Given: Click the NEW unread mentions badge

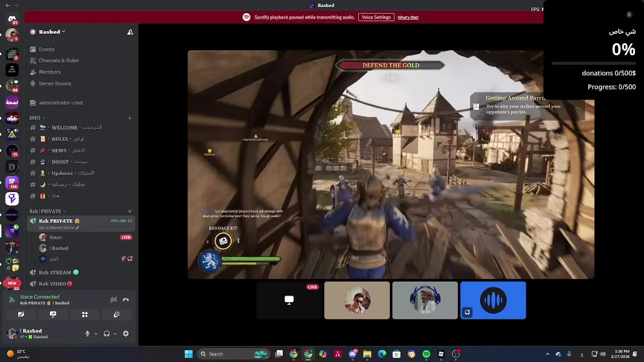Looking at the screenshot, I should tap(12, 283).
